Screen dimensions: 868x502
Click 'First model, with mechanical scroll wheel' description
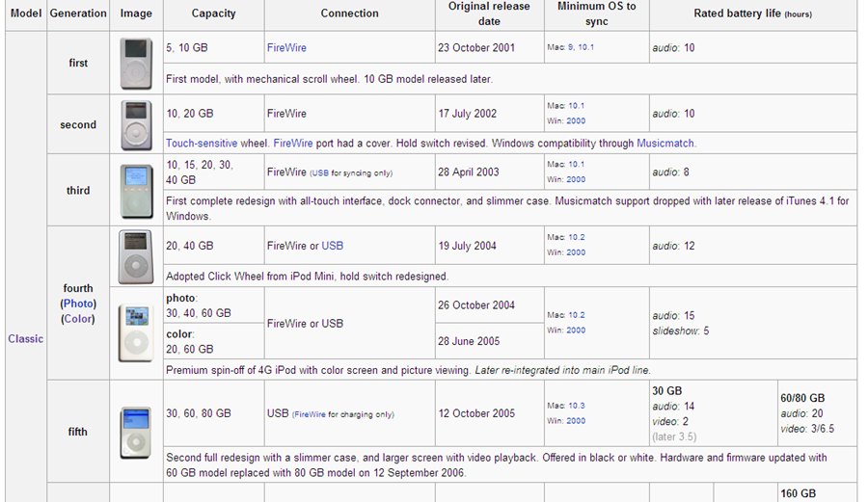(330, 79)
